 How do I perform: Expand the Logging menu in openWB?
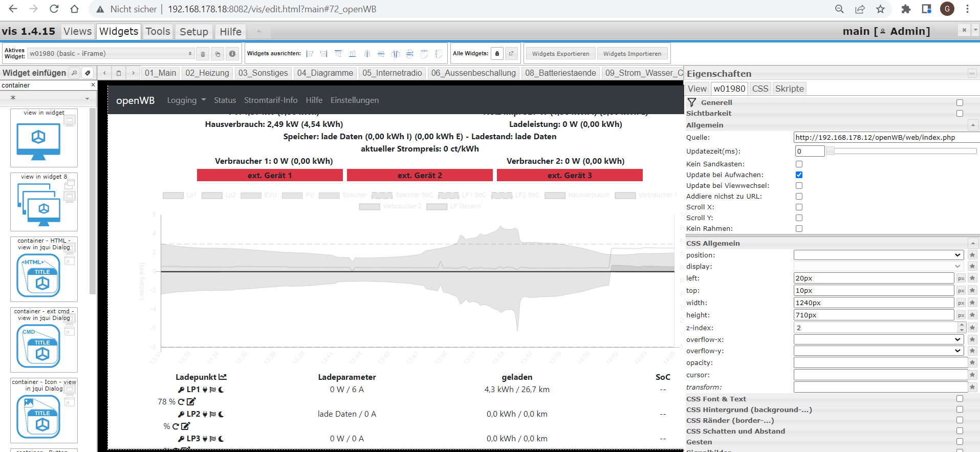[x=186, y=100]
